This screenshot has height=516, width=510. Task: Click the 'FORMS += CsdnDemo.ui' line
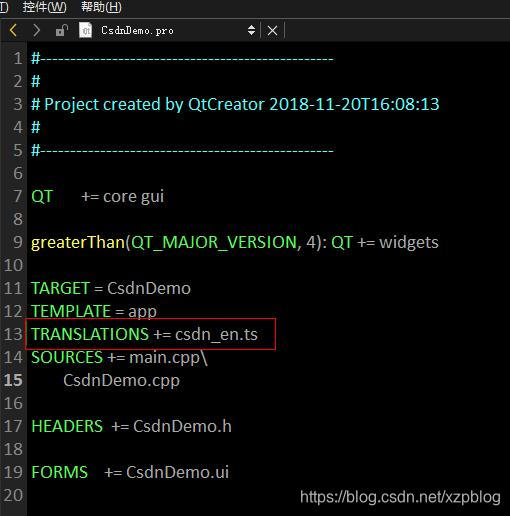(130, 472)
